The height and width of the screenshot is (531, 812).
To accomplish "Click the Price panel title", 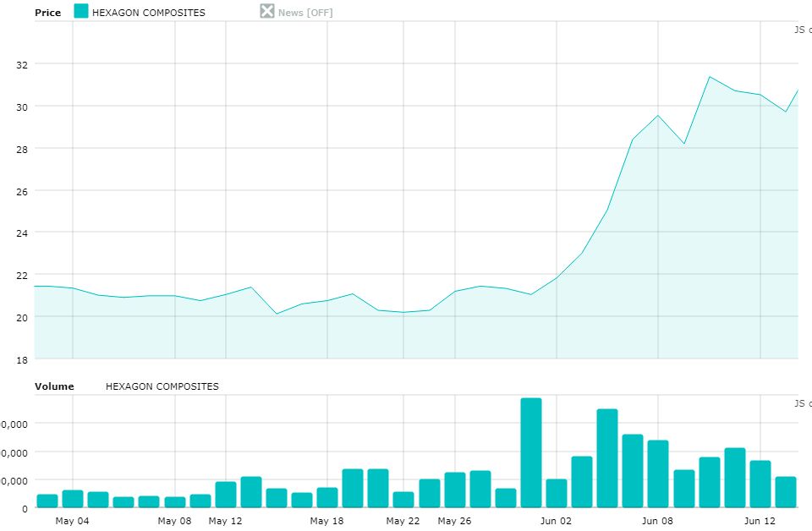I will 47,13.
